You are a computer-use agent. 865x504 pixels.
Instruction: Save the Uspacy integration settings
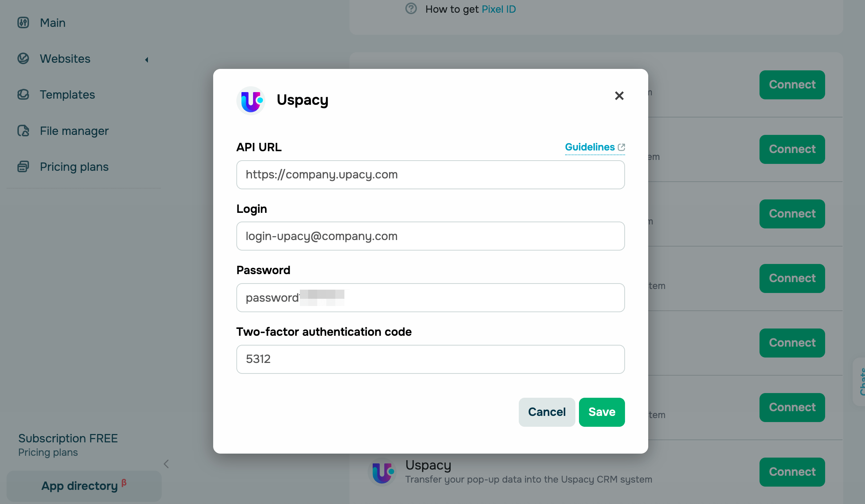click(x=601, y=412)
